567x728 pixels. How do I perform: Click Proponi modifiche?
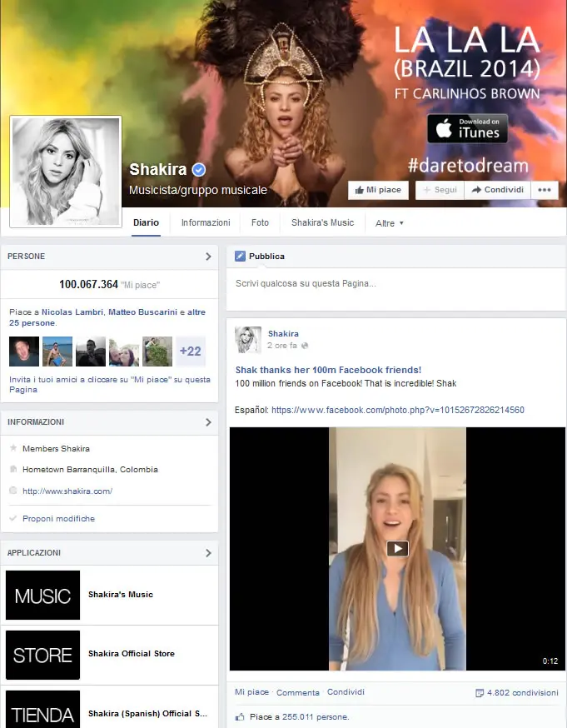pyautogui.click(x=58, y=519)
